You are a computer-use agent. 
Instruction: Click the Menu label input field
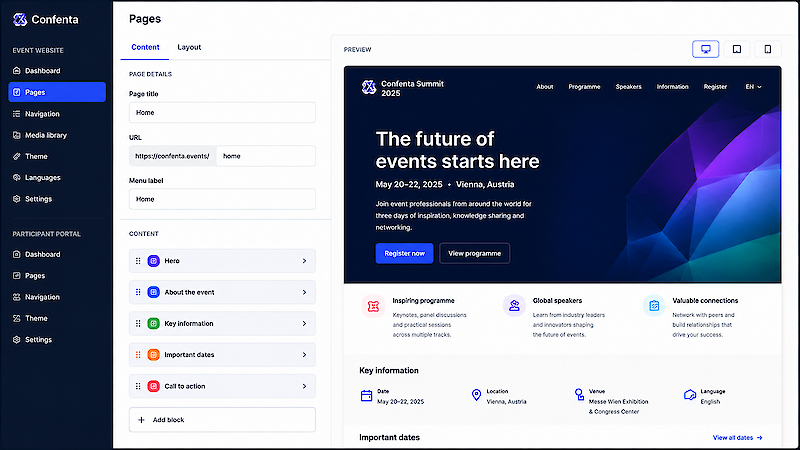(222, 199)
